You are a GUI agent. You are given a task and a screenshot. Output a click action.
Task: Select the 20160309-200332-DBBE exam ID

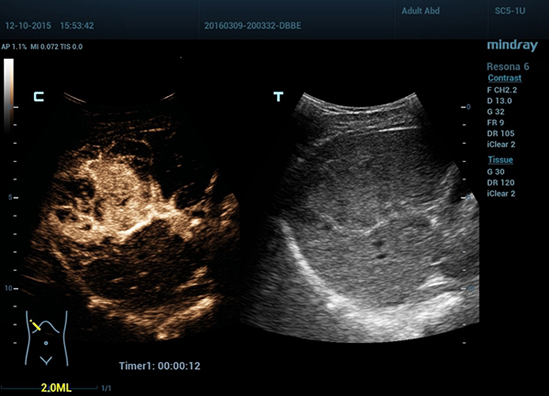(252, 26)
